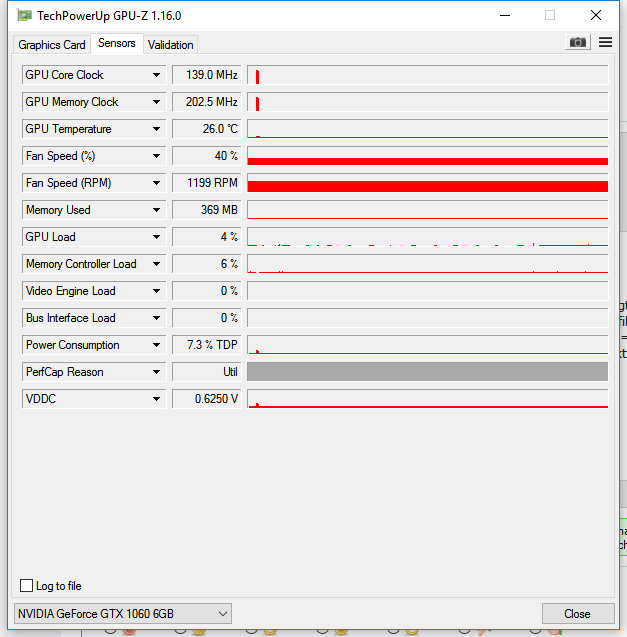The image size is (627, 637).
Task: Click the GPU Load value field
Action: (206, 237)
